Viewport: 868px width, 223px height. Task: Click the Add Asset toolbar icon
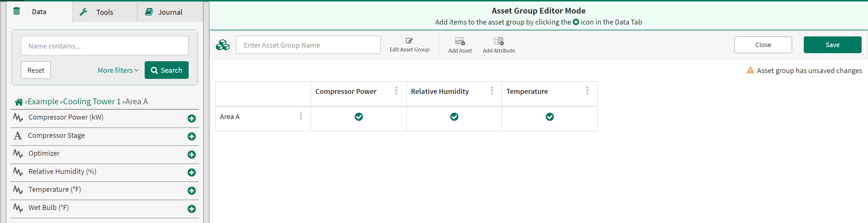pos(460,41)
